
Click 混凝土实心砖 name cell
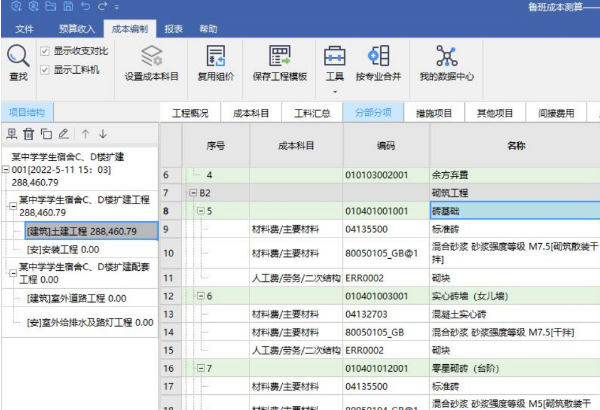515,314
